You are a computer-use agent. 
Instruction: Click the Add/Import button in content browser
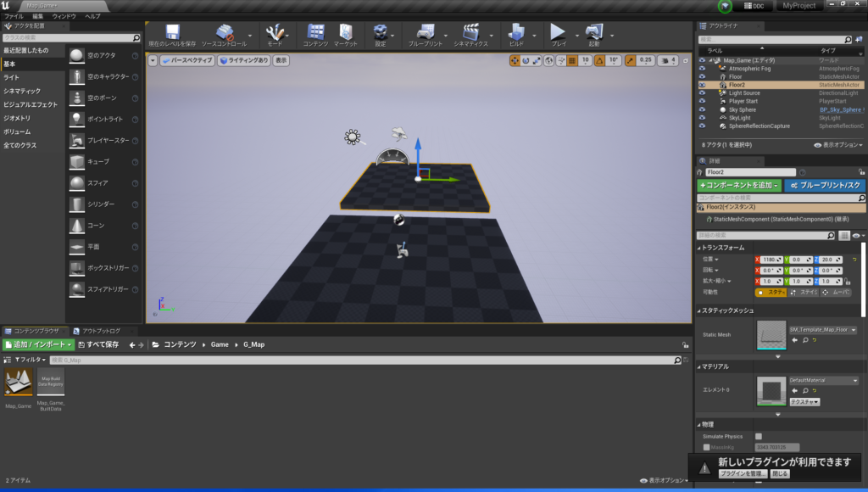38,344
